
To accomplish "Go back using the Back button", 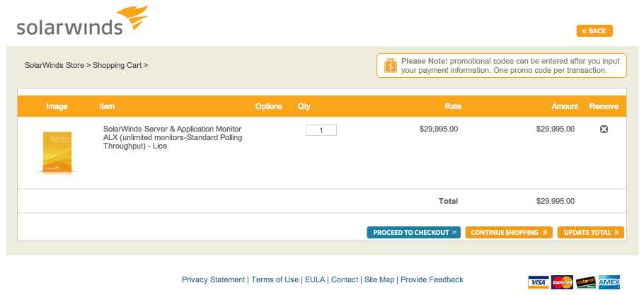I will tap(594, 31).
